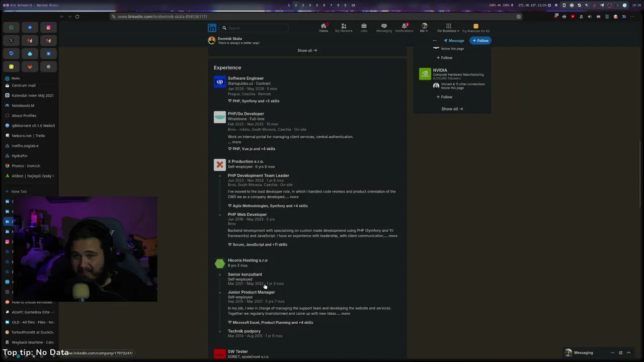The image size is (644, 362).
Task: Open Messaging overlay options menu
Action: tap(612, 353)
